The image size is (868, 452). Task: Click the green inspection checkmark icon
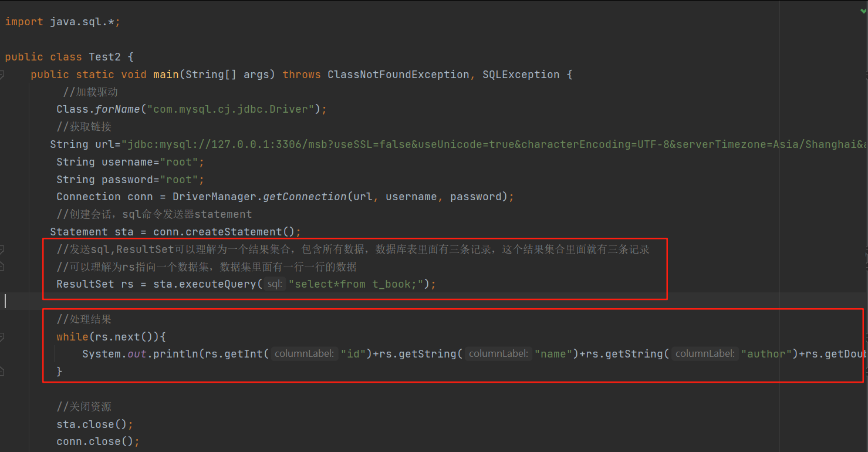[863, 11]
